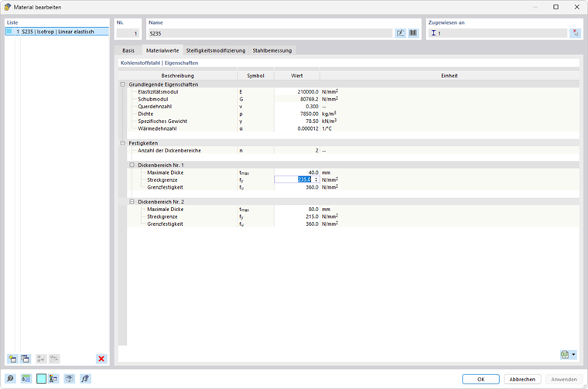Image resolution: width=588 pixels, height=389 pixels.
Task: Go to the Stahlbemessung tab
Action: point(272,50)
